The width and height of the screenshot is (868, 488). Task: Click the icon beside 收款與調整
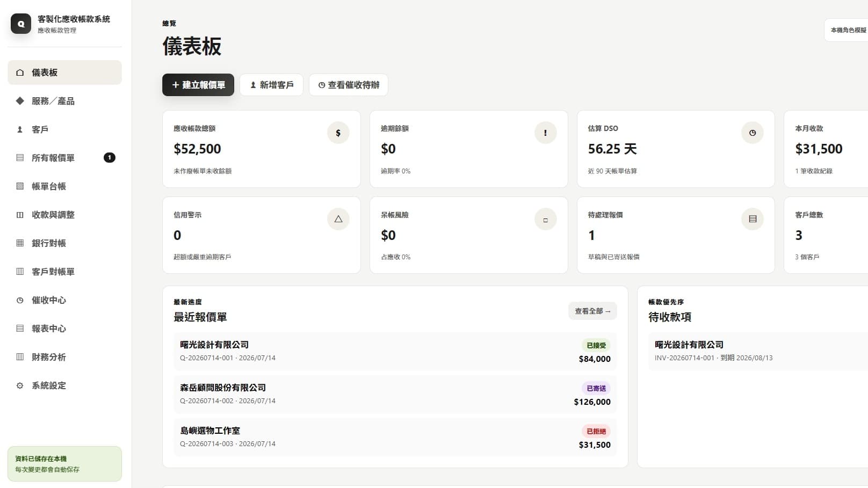(20, 215)
